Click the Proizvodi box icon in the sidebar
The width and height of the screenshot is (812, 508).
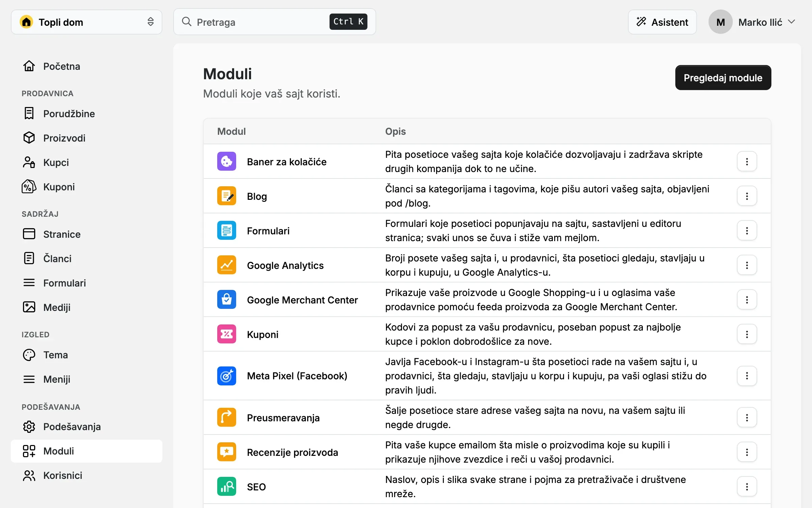pyautogui.click(x=29, y=138)
